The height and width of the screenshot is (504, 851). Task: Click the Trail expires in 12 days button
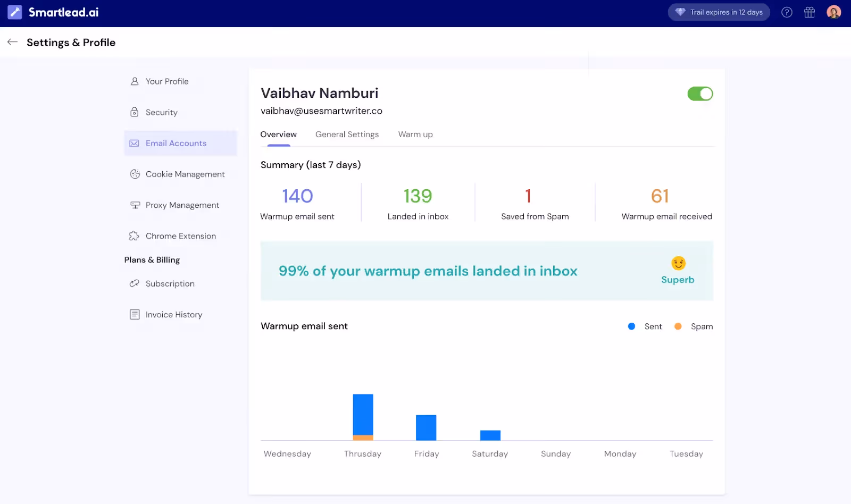[x=719, y=12]
